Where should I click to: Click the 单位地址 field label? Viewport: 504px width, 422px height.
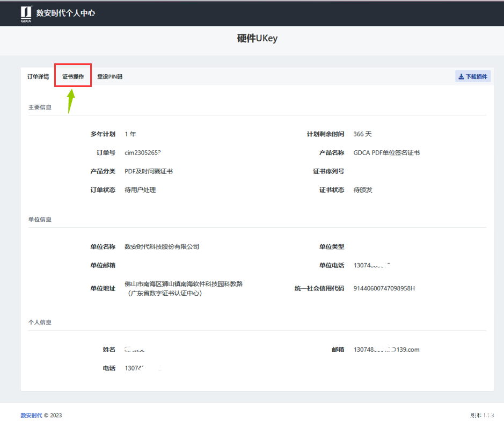pos(103,288)
